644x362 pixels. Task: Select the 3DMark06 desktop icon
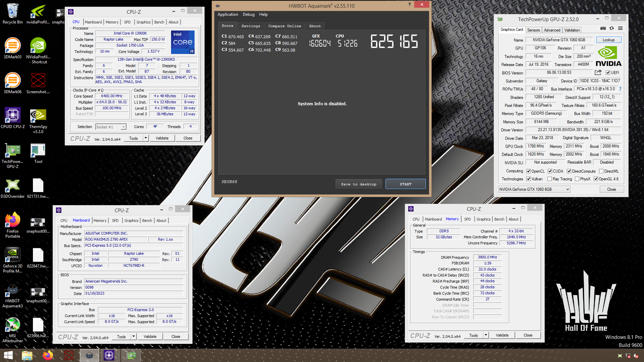tap(12, 83)
